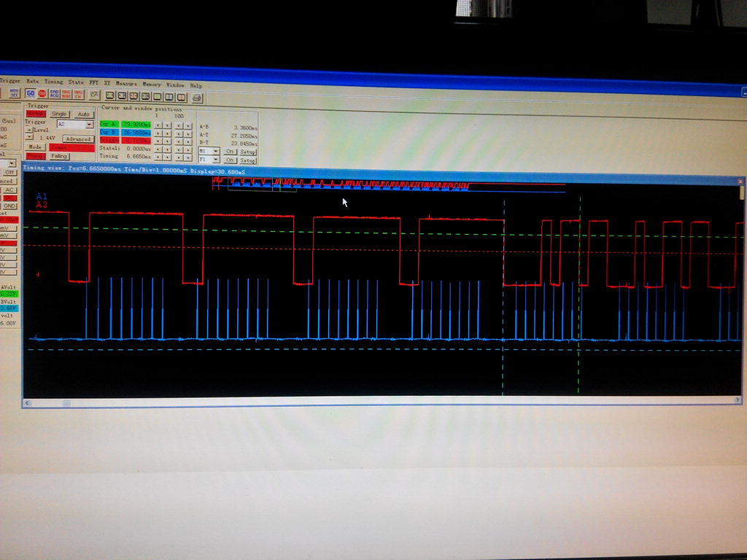
Task: Set channel coupling to AC
Action: (x=9, y=190)
